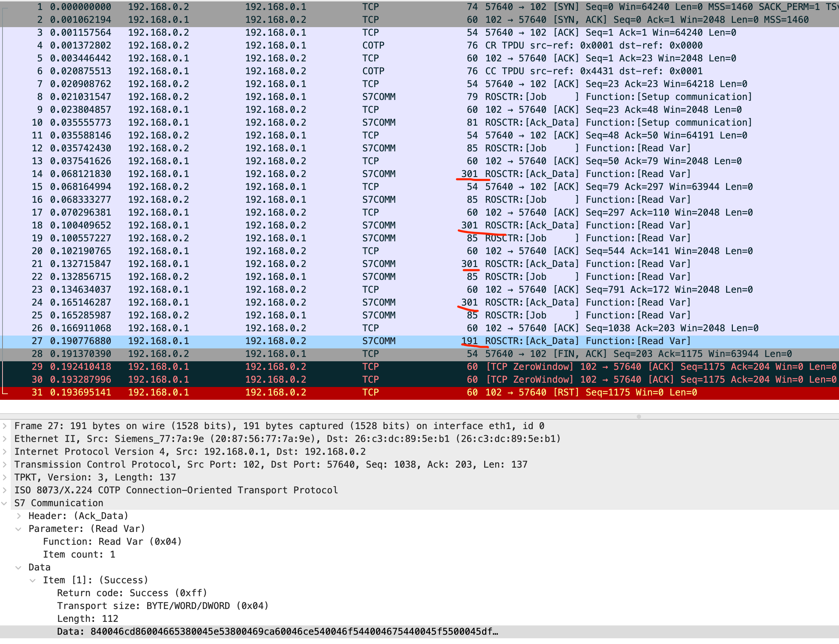The width and height of the screenshot is (839, 644).
Task: Collapse the Item [1] (Success) node
Action: coord(33,580)
